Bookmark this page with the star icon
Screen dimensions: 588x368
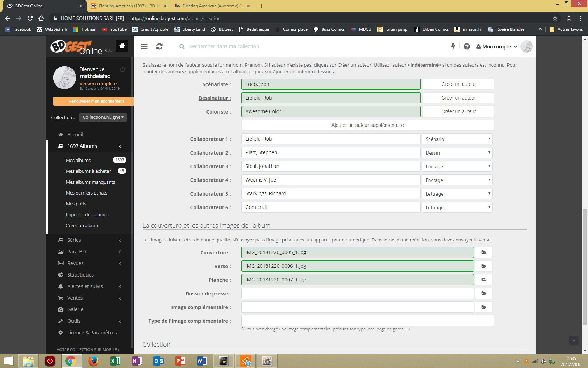[x=555, y=18]
